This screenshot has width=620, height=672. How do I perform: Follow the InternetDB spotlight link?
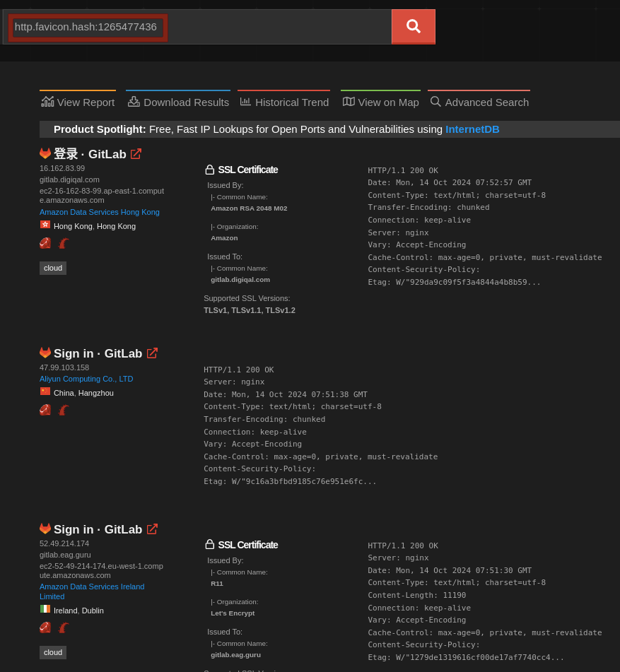[x=472, y=129]
